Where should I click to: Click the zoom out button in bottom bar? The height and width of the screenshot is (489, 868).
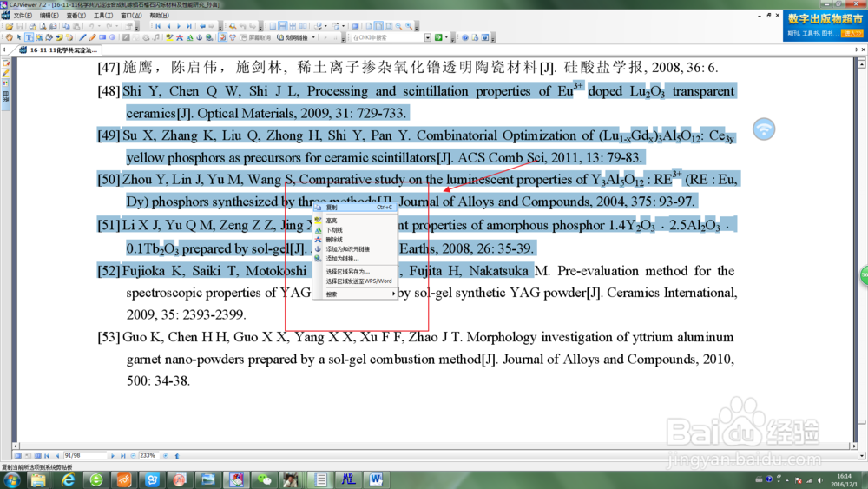coord(133,455)
